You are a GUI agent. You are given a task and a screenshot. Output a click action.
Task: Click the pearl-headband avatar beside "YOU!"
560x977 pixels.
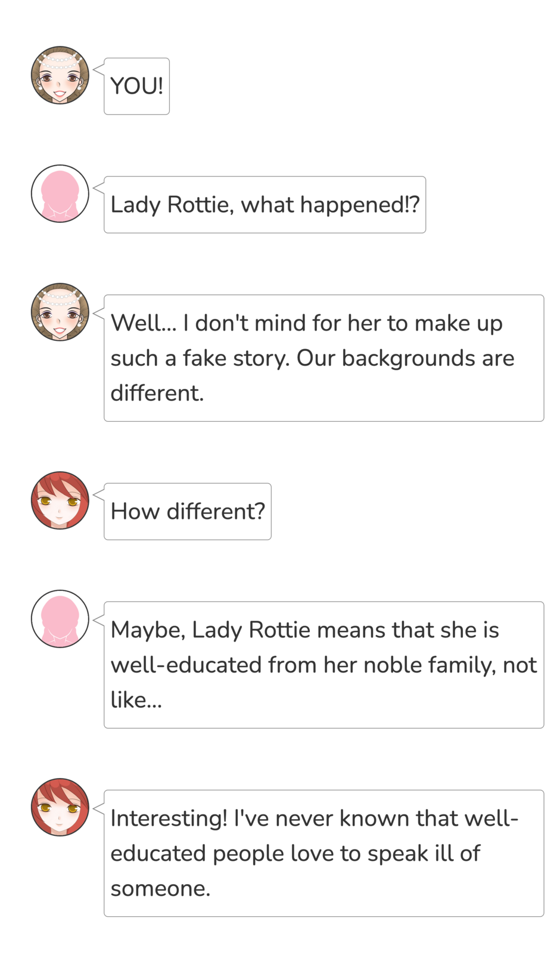pos(60,76)
